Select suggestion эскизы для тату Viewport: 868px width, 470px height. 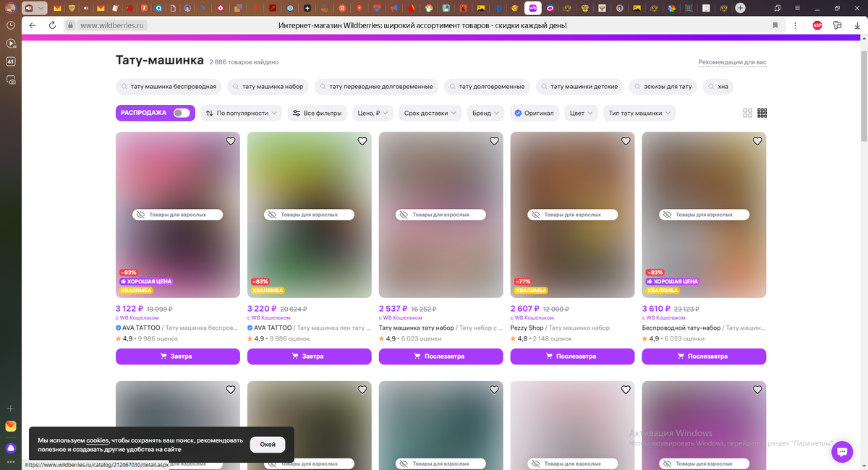(663, 87)
